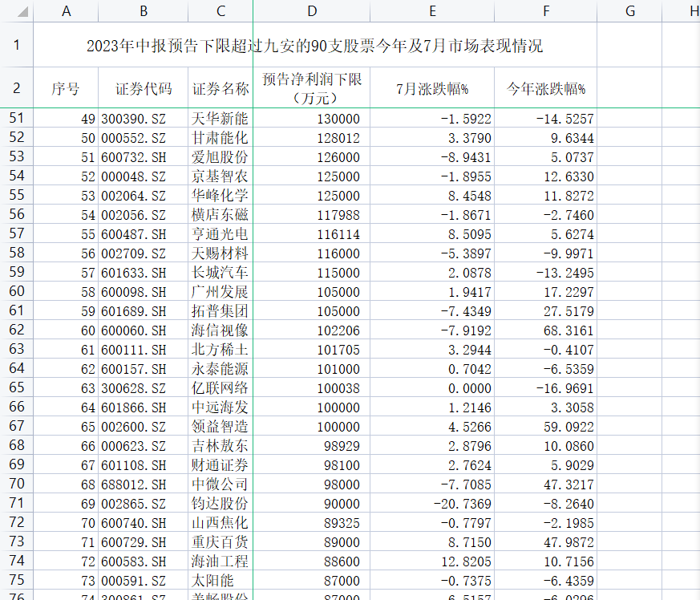Click the 证券代码 header cell
Image resolution: width=700 pixels, height=600 pixels.
(144, 88)
